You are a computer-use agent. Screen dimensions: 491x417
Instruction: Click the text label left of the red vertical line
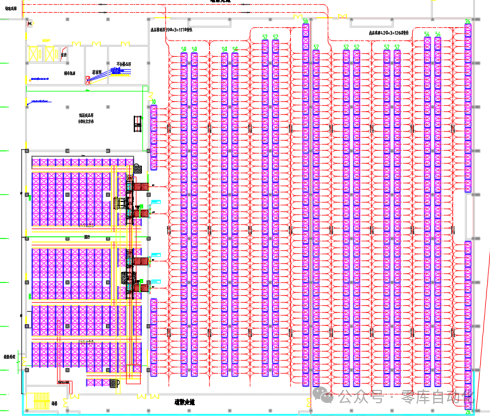[11, 9]
